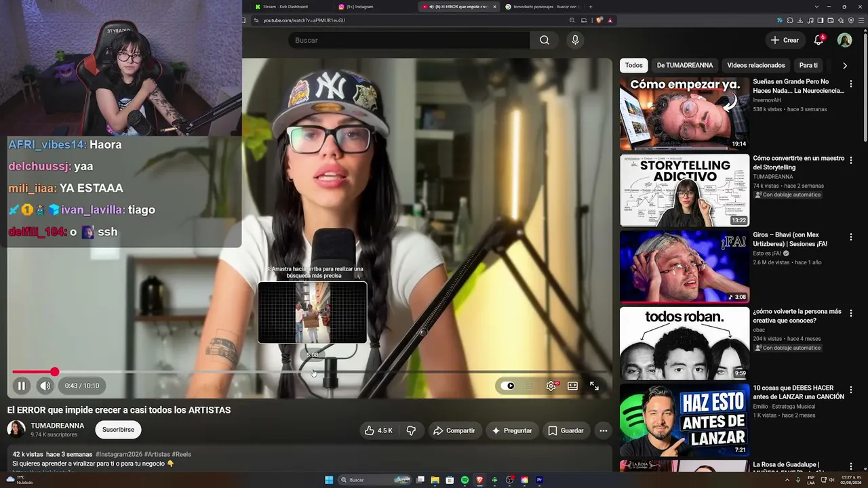
Task: Show more filter chips with right arrow
Action: 844,65
